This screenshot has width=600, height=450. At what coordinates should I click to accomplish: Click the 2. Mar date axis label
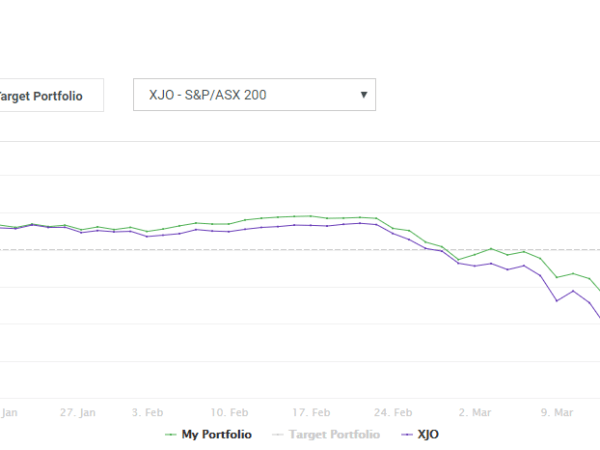[475, 411]
